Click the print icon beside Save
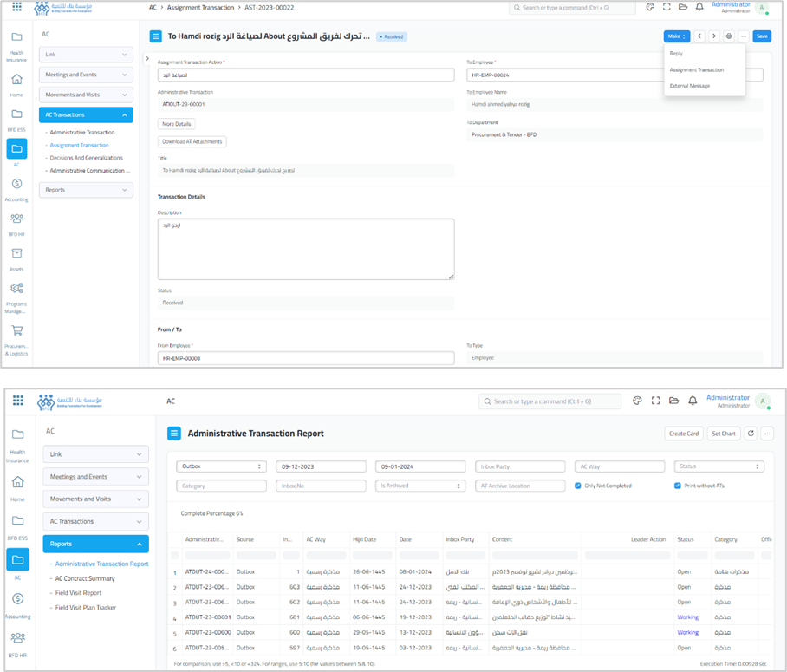Screen dimensions: 787x672 click(729, 36)
